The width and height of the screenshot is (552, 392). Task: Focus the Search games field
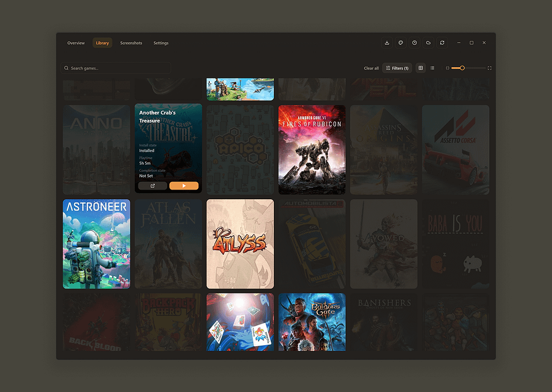[x=116, y=68]
